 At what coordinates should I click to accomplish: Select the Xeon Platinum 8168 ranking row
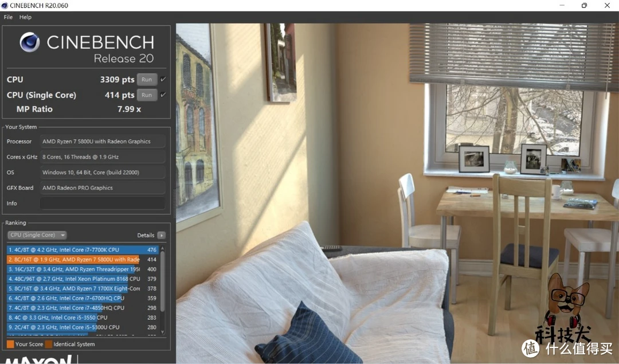click(83, 279)
